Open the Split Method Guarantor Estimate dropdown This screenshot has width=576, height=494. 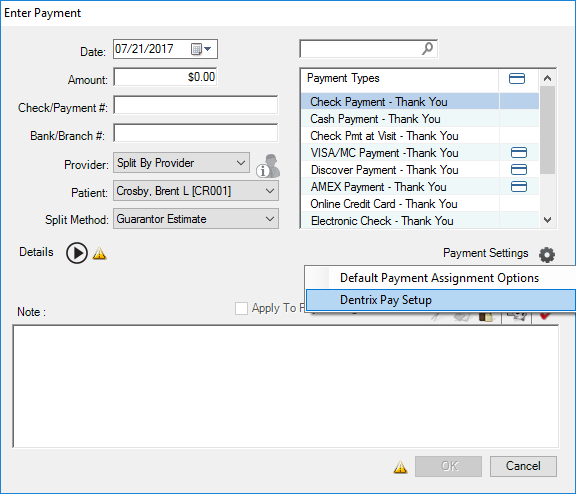pos(196,219)
